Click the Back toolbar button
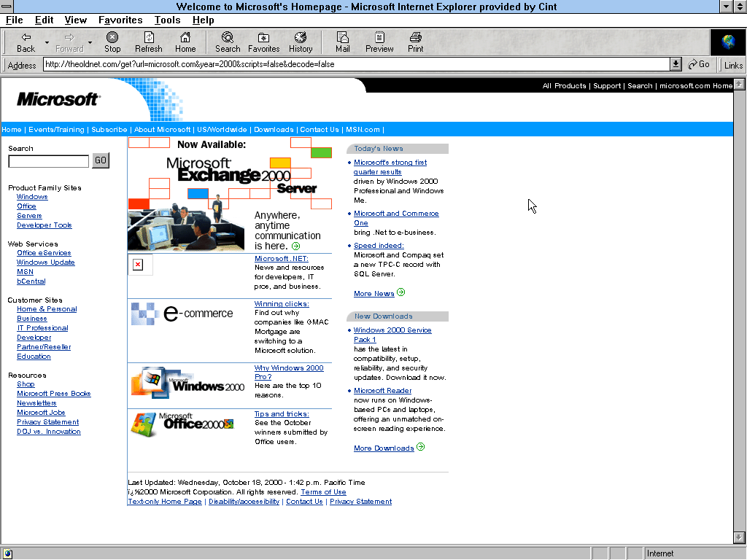 pos(26,42)
